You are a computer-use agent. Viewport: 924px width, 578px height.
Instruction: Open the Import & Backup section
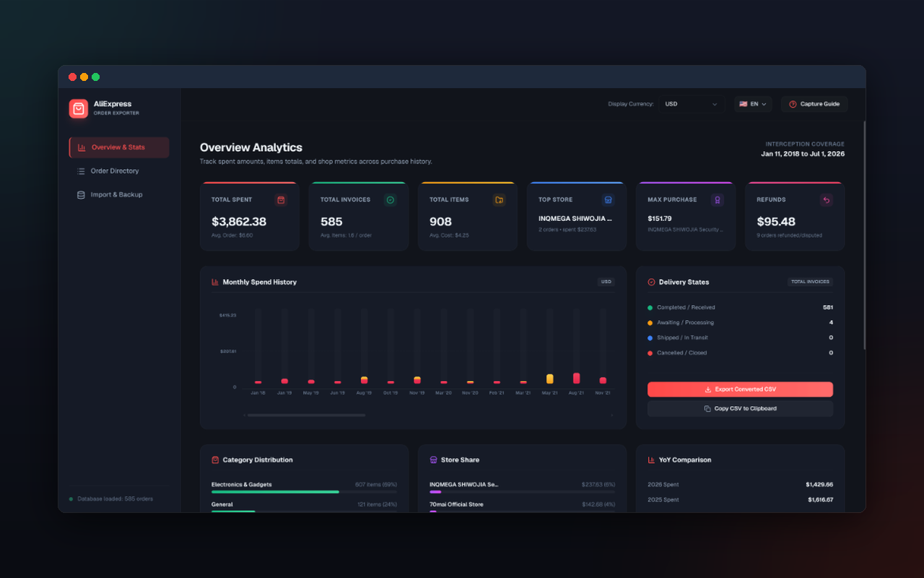point(119,195)
